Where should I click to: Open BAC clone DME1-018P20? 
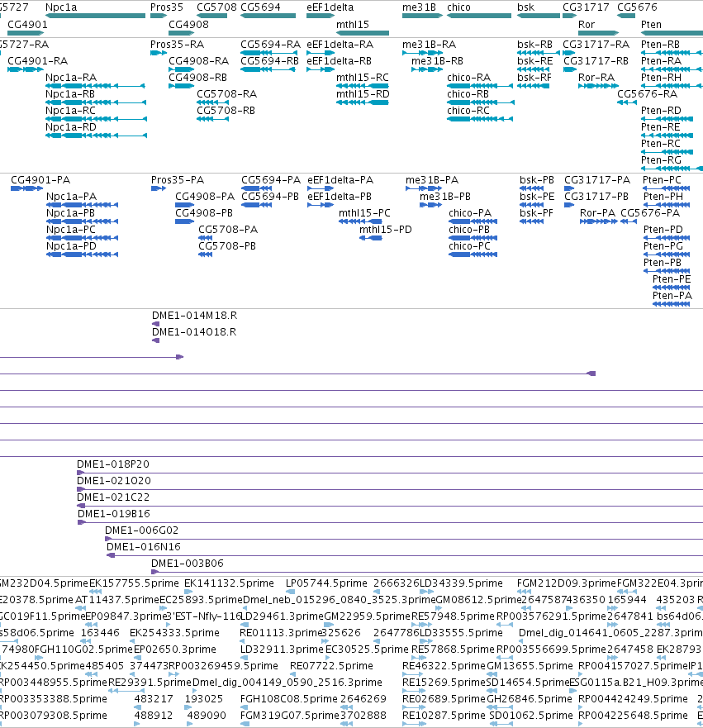click(112, 464)
